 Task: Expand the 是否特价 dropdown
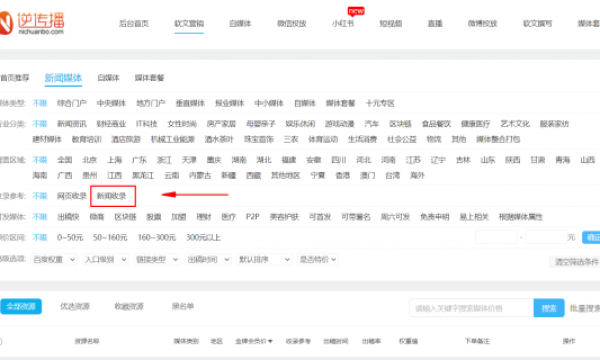click(x=318, y=259)
